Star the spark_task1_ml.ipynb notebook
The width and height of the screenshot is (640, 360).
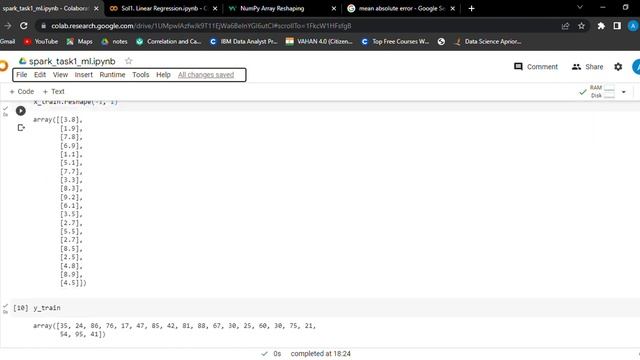129,61
